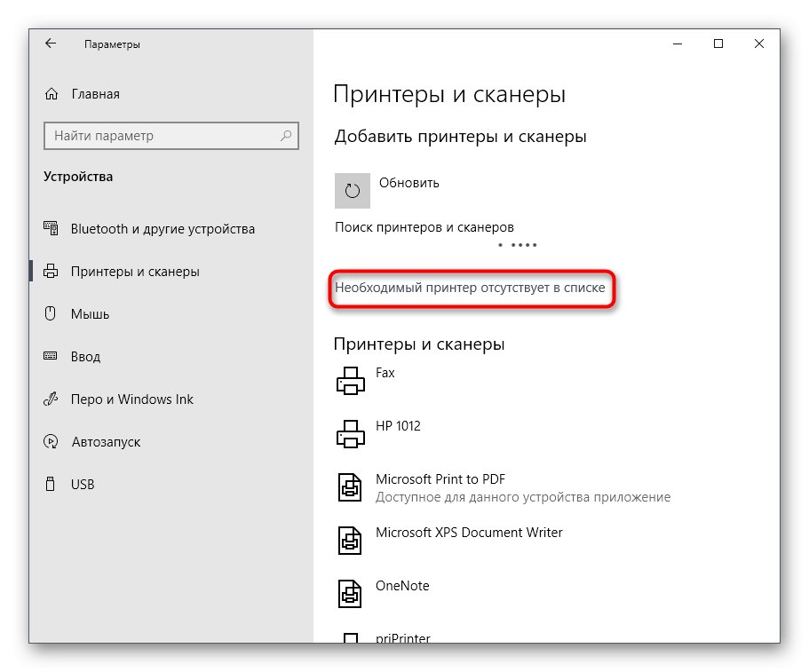Open the Автозапуск settings page
This screenshot has height=672, width=809.
[105, 442]
